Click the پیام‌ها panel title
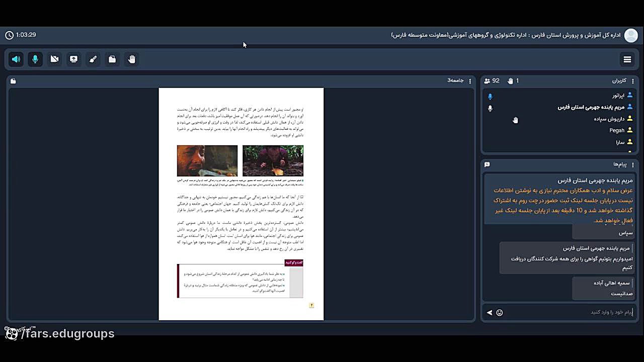This screenshot has height=362, width=644. (x=620, y=165)
